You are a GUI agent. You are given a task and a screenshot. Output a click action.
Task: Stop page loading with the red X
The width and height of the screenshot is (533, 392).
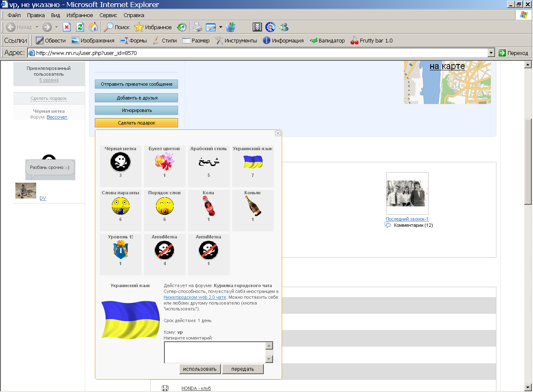click(x=67, y=27)
